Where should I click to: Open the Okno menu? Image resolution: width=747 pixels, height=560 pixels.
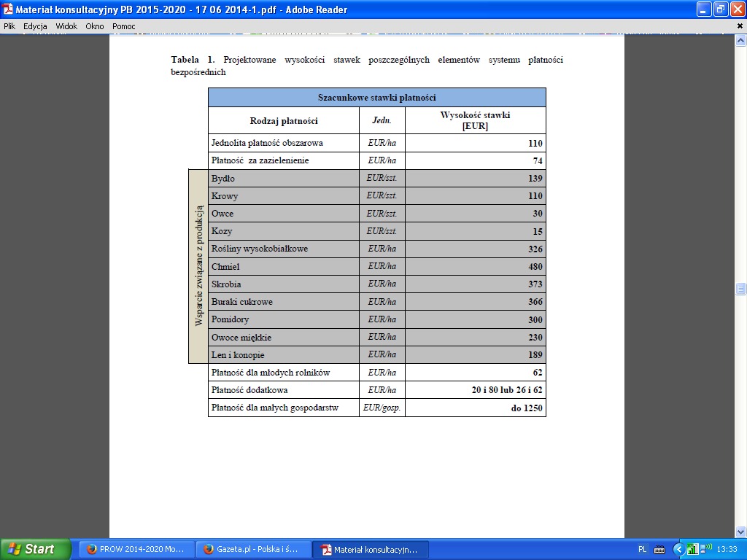95,26
